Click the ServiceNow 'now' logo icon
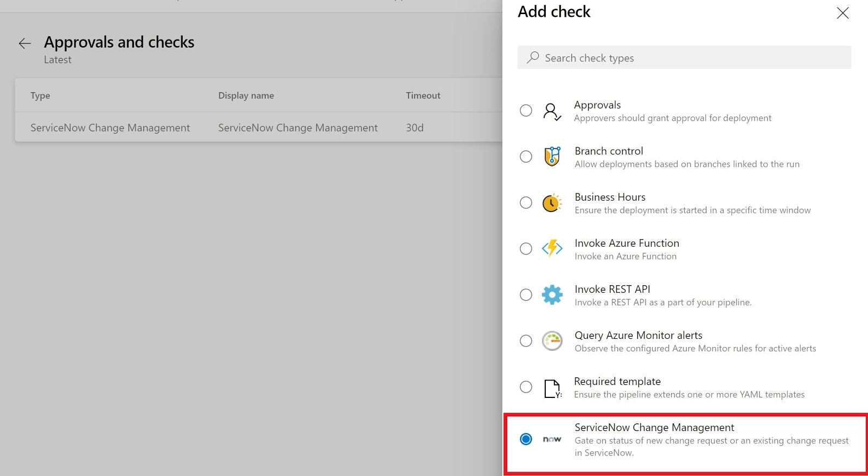This screenshot has height=476, width=868. click(x=552, y=439)
